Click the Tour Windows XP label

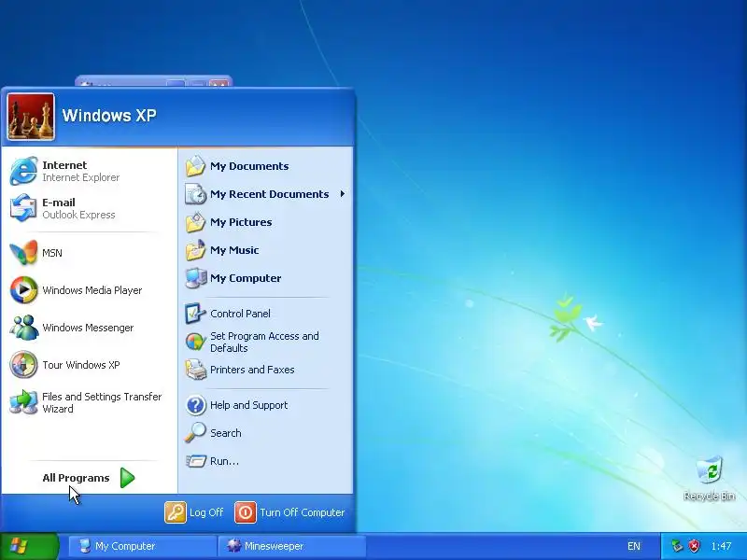click(x=81, y=365)
